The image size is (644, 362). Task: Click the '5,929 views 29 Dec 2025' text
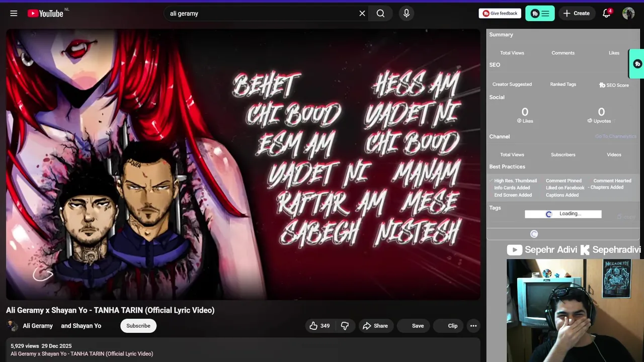(41, 346)
